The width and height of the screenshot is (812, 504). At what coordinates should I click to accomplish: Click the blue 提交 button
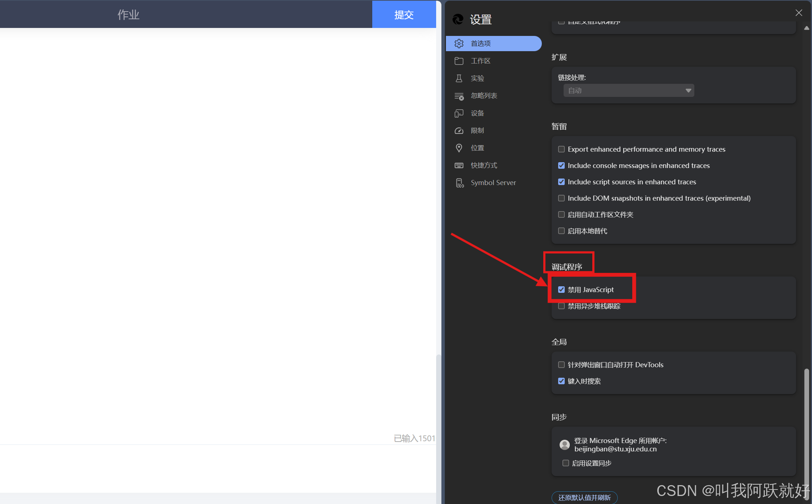404,15
